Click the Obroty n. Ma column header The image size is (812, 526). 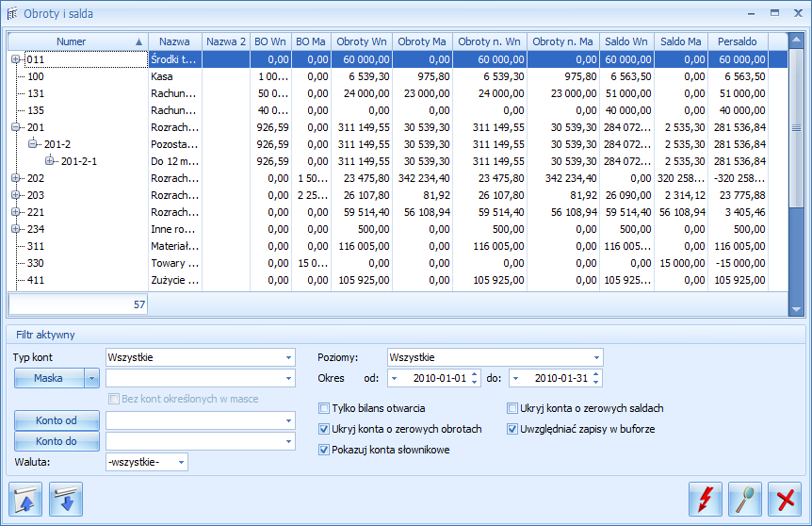[563, 41]
